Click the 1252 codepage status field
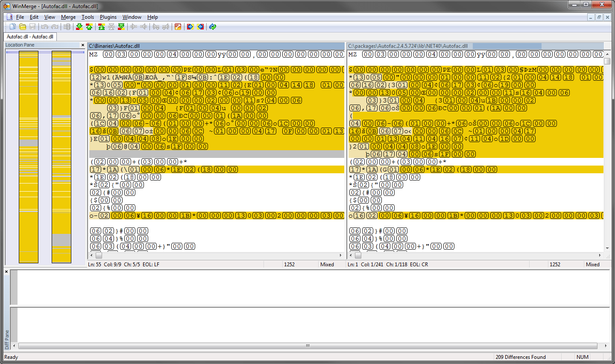 click(290, 264)
